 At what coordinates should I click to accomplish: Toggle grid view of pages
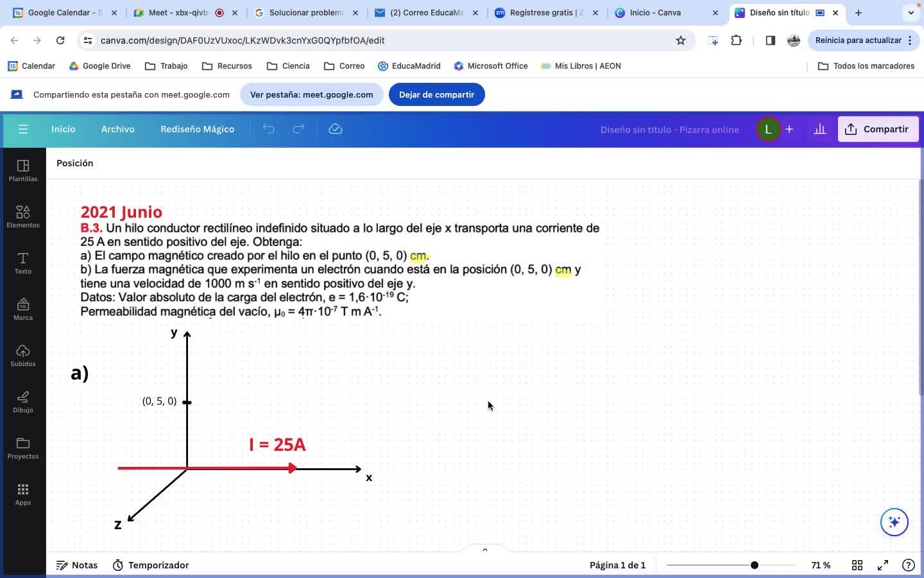click(857, 565)
